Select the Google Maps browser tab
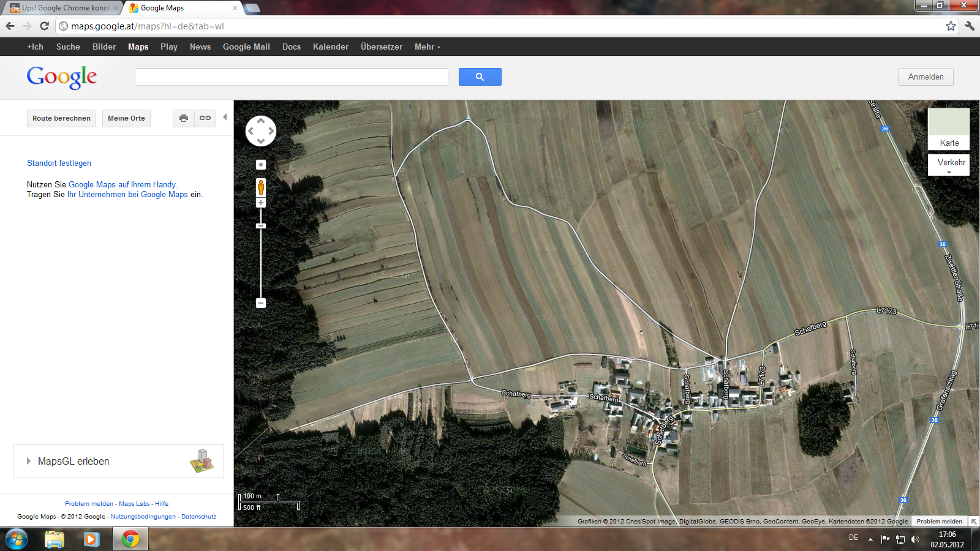980x551 pixels. [183, 8]
